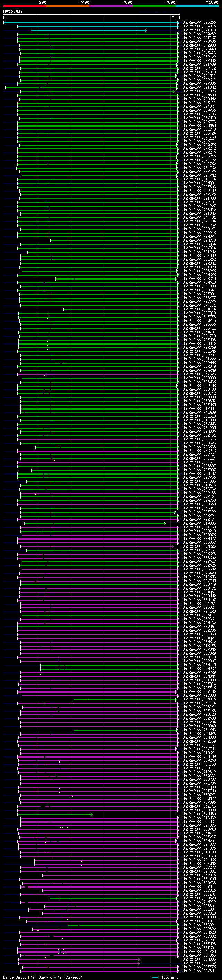Image resolution: width=222 pixels, height=980 pixels.
Task: Click the orange ~40% identity legend bar
Action: coord(68,6)
